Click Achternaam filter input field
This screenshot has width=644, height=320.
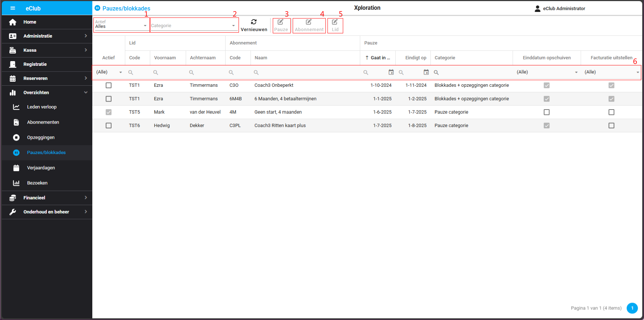205,72
